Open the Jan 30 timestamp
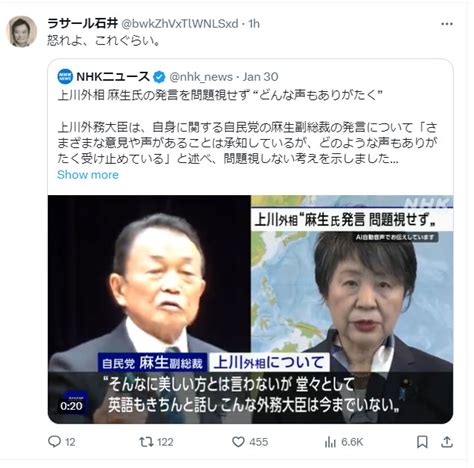 pos(260,77)
